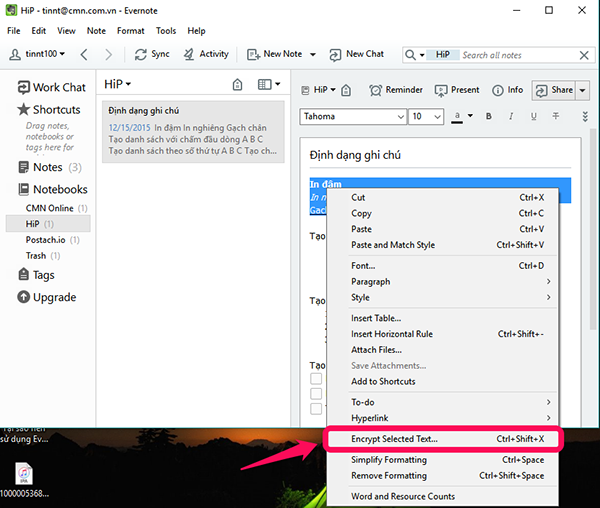Choose Word and Resource Counts

pyautogui.click(x=443, y=496)
